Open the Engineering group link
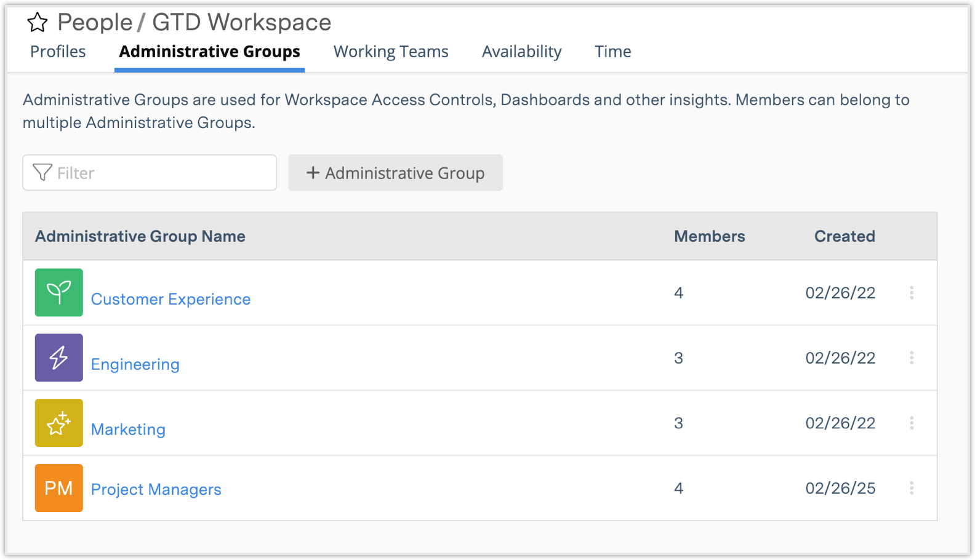The width and height of the screenshot is (975, 560). [135, 364]
